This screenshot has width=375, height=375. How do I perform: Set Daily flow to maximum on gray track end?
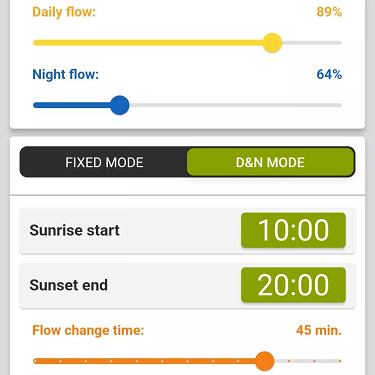[338, 43]
